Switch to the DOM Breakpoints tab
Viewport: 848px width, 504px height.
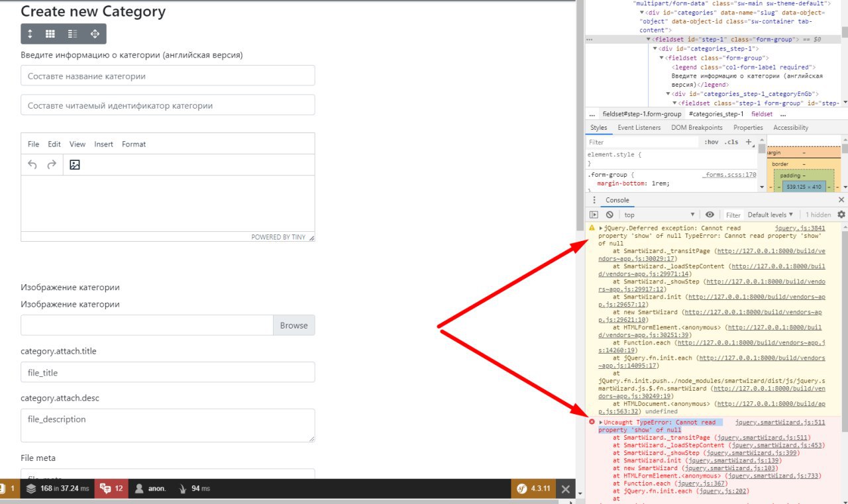[697, 127]
